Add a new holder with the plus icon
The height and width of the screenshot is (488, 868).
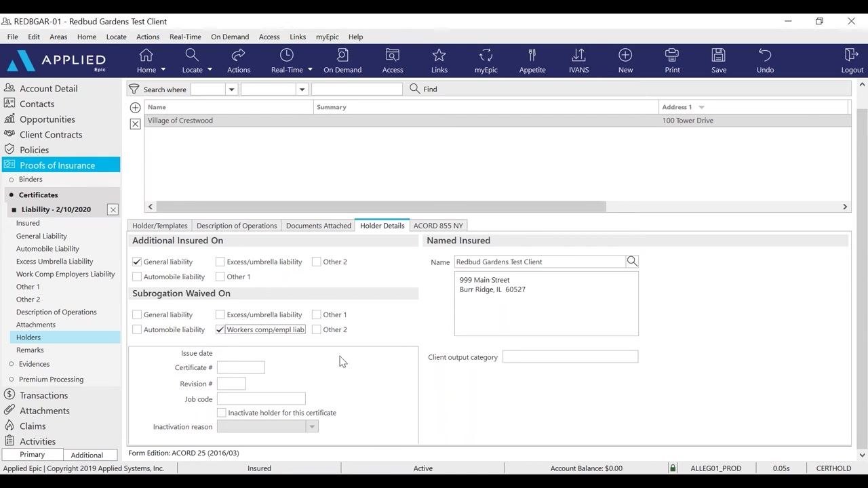pos(135,108)
